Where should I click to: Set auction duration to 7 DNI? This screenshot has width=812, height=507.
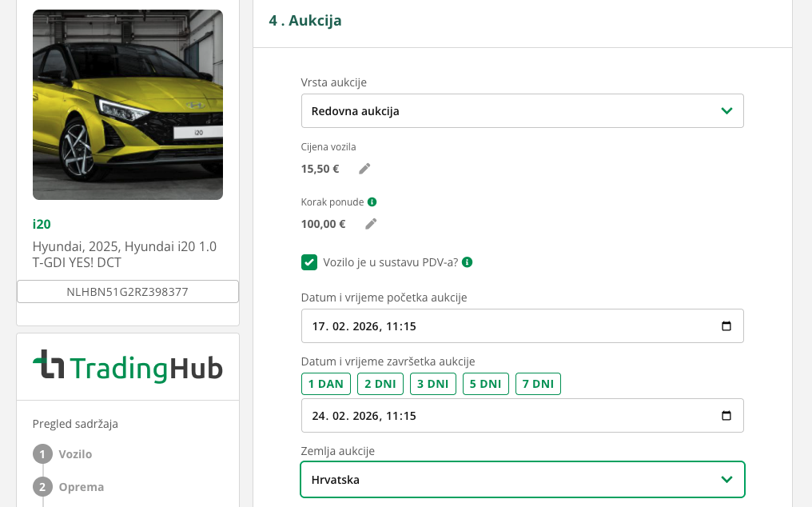click(538, 384)
